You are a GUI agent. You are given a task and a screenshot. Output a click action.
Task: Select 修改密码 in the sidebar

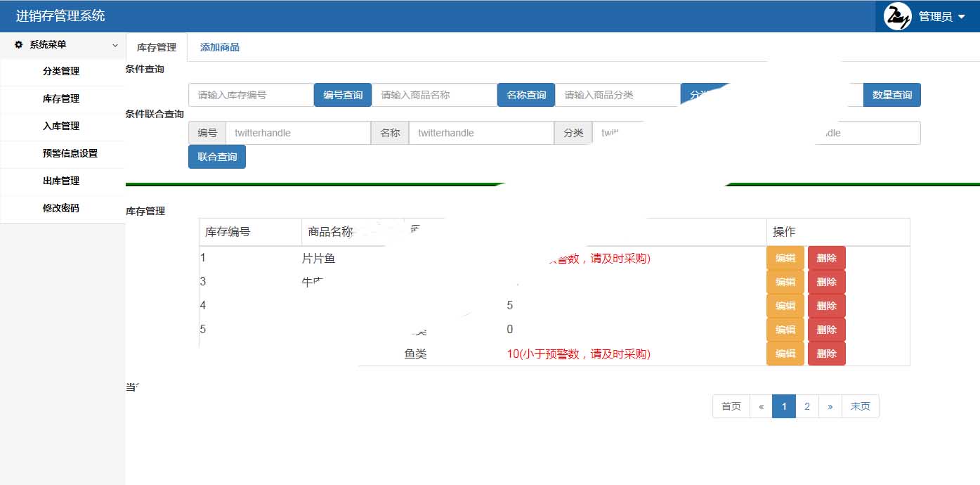click(x=61, y=208)
